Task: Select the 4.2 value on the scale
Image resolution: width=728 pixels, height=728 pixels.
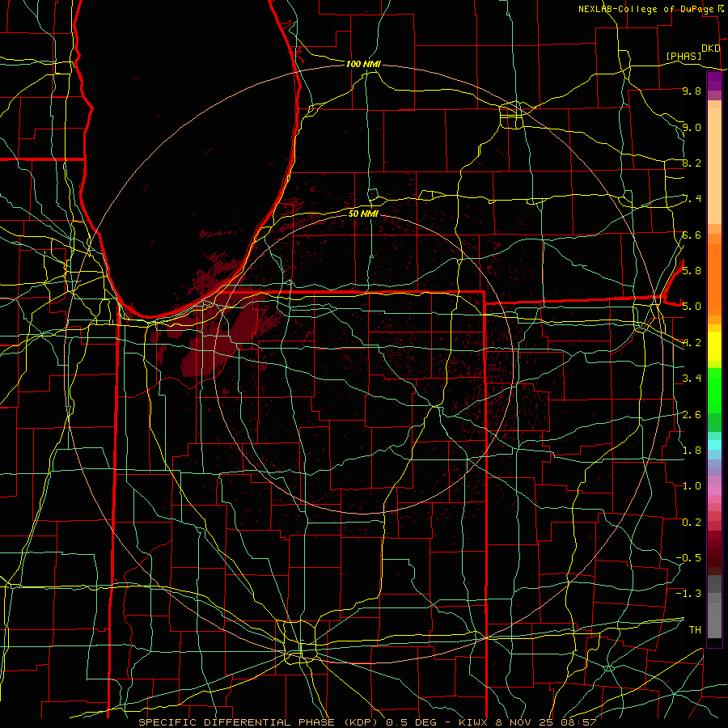Action: coord(692,343)
